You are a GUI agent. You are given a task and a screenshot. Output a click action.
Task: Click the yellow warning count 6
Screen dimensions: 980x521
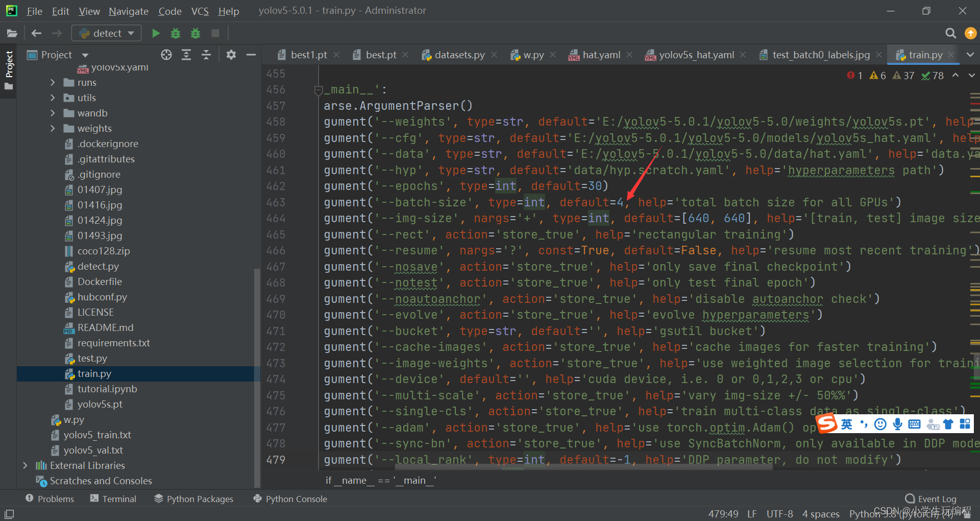(x=877, y=76)
